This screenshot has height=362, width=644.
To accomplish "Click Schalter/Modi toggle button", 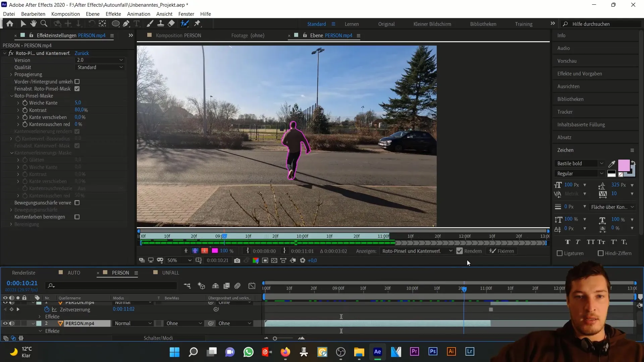I will click(x=158, y=338).
